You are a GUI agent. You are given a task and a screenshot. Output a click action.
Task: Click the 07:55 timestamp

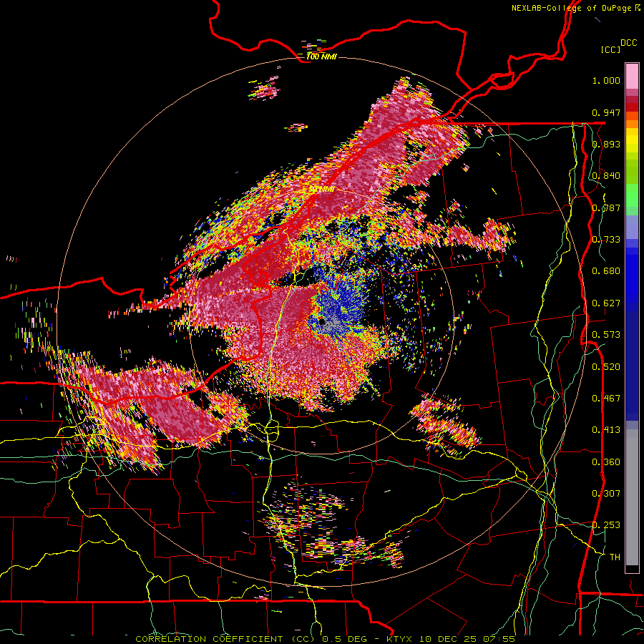499,639
